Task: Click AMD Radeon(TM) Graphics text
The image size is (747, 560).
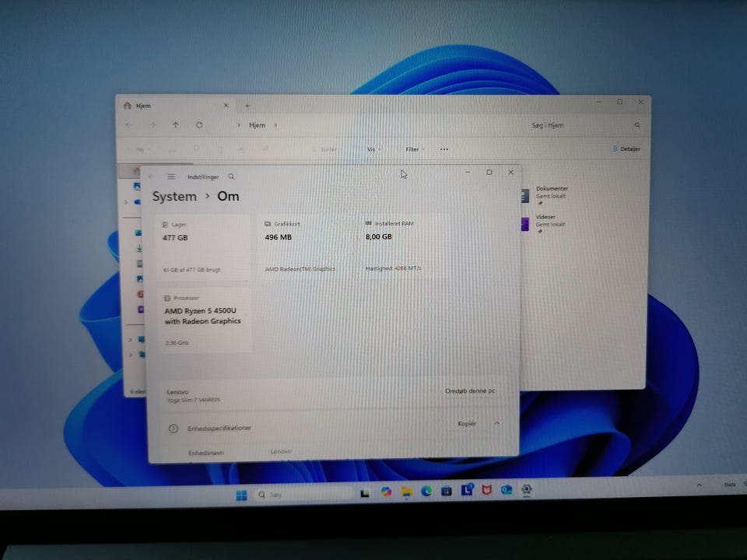Action: pyautogui.click(x=300, y=269)
